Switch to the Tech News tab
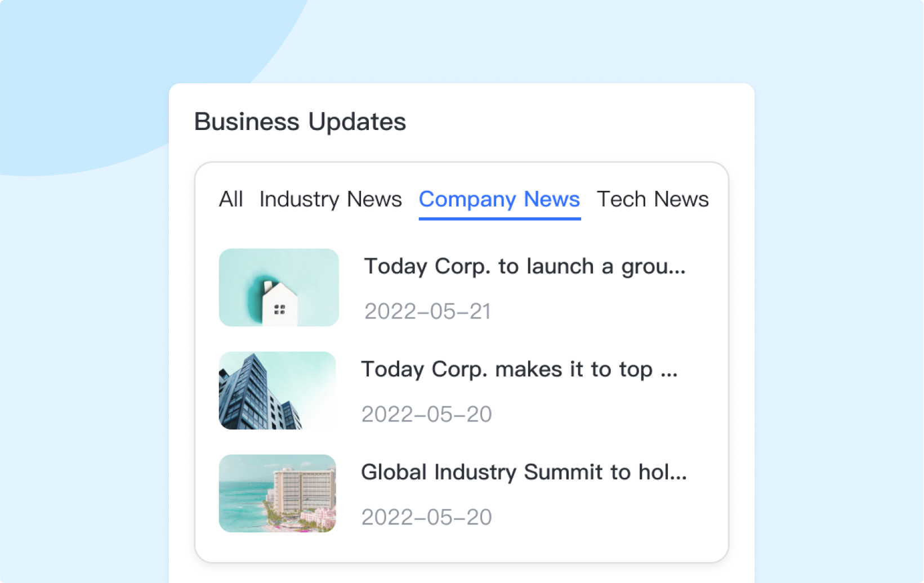This screenshot has width=924, height=583. point(653,199)
